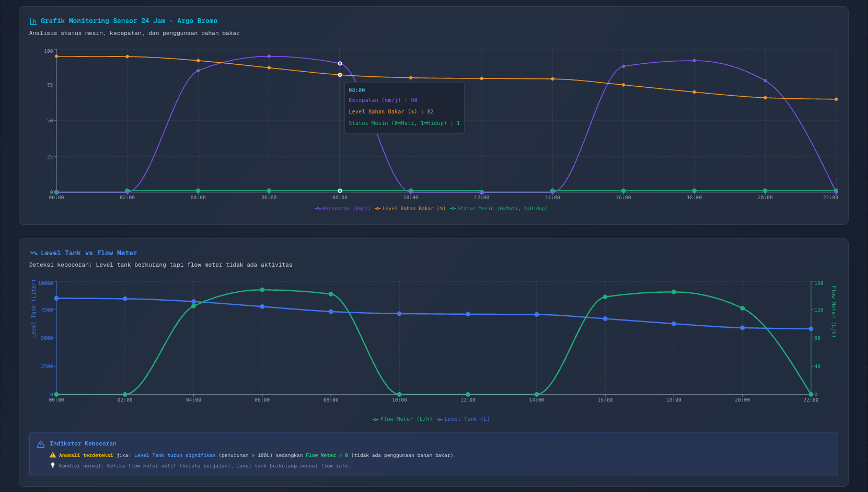The image size is (868, 492).
Task: Toggle the Level Tank (L) legend label
Action: pyautogui.click(x=467, y=419)
